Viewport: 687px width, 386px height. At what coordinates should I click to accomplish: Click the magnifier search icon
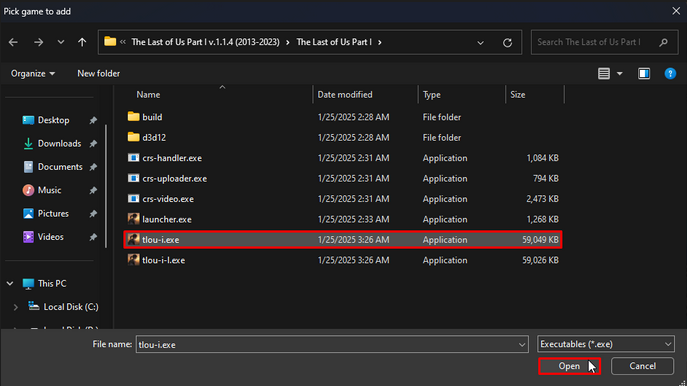(663, 42)
